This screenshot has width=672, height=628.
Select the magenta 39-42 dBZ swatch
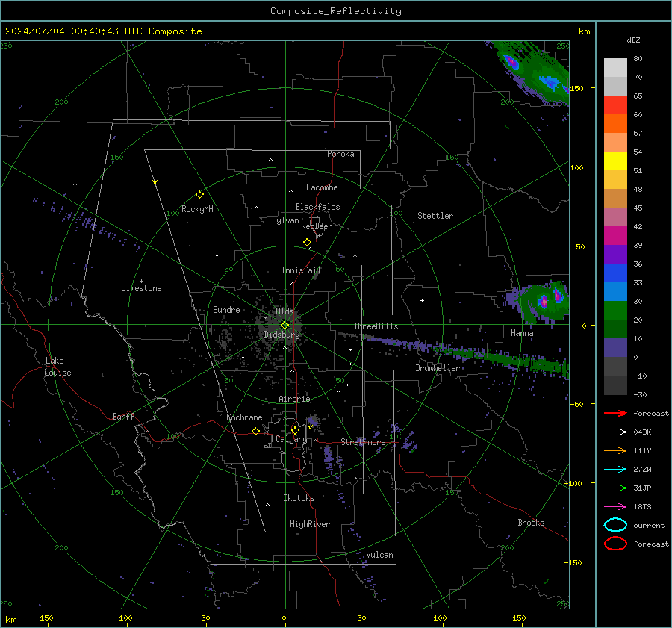tap(615, 235)
